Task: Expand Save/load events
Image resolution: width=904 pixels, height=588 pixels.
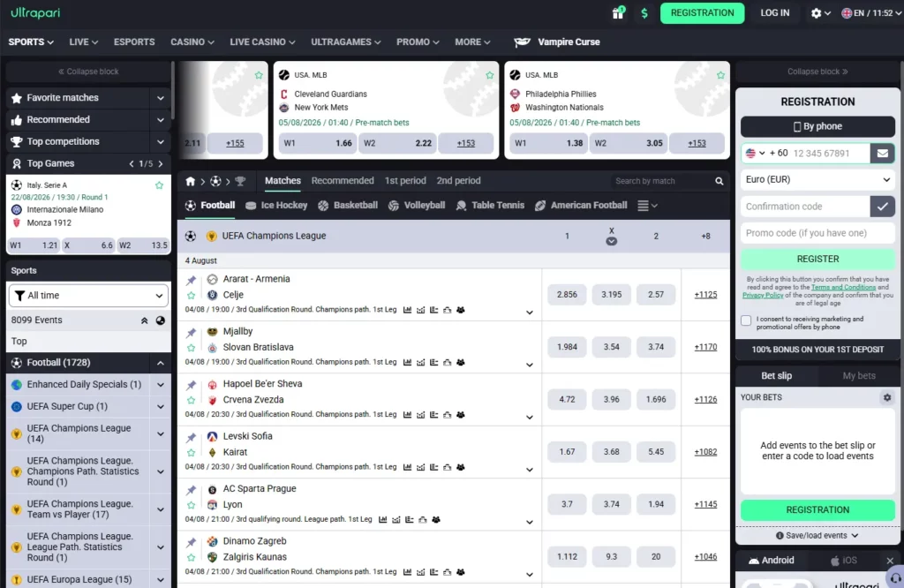Action: point(817,536)
